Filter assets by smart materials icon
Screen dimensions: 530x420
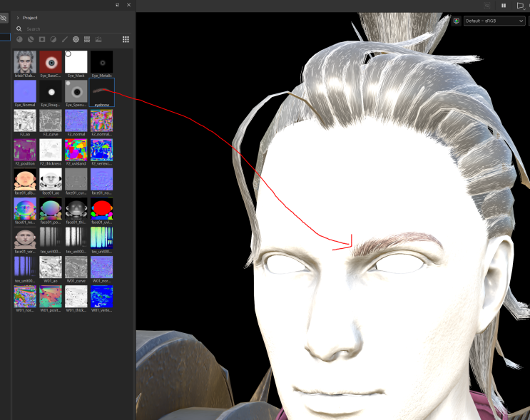coord(31,39)
